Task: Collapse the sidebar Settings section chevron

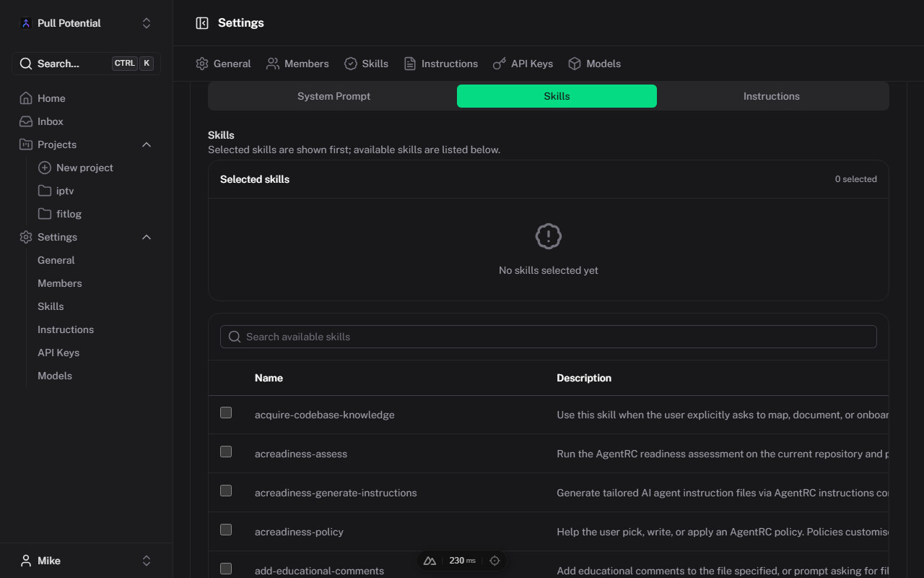Action: 147,237
